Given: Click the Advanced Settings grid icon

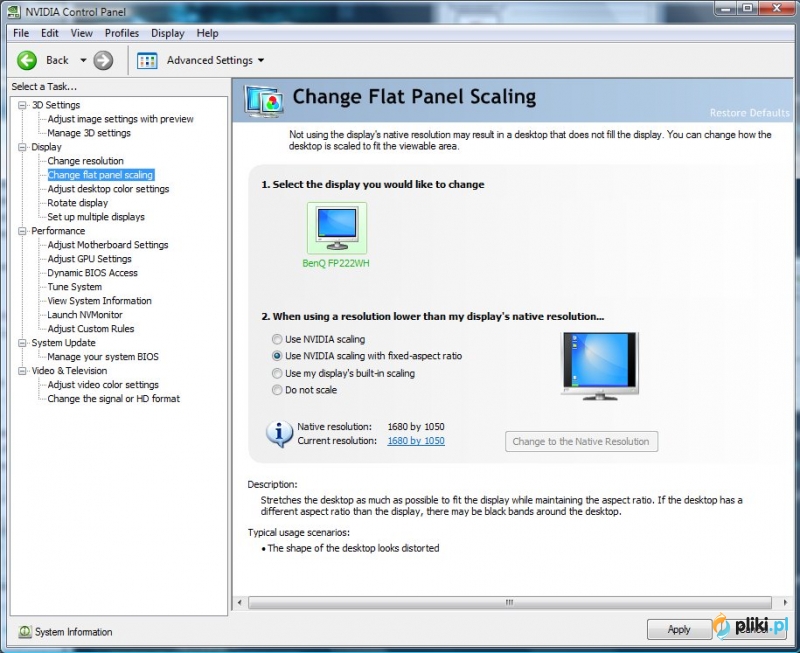Looking at the screenshot, I should [147, 61].
